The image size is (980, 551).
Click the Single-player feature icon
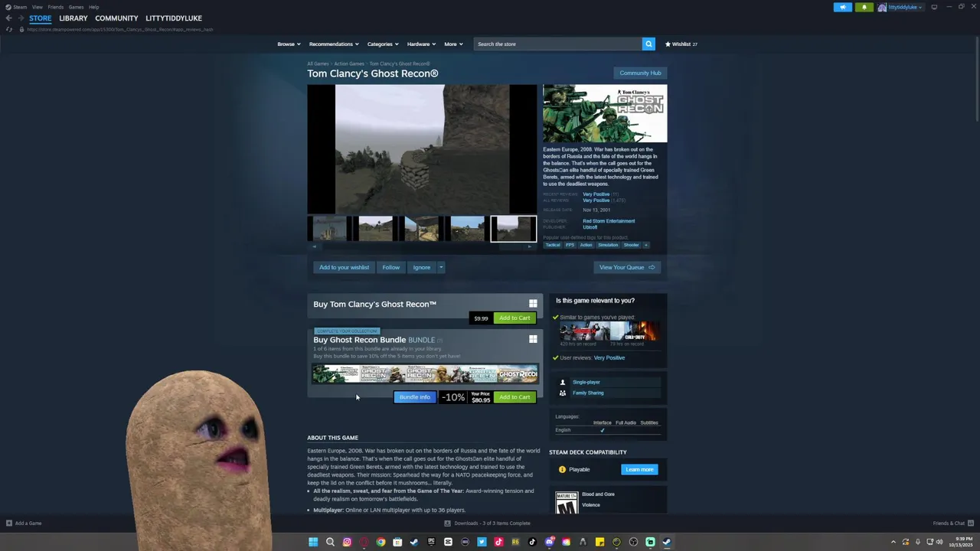pos(563,382)
